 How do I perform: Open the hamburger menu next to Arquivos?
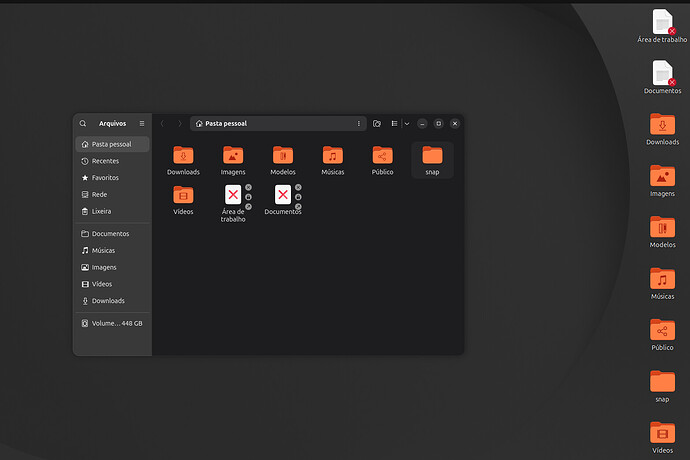pyautogui.click(x=142, y=124)
